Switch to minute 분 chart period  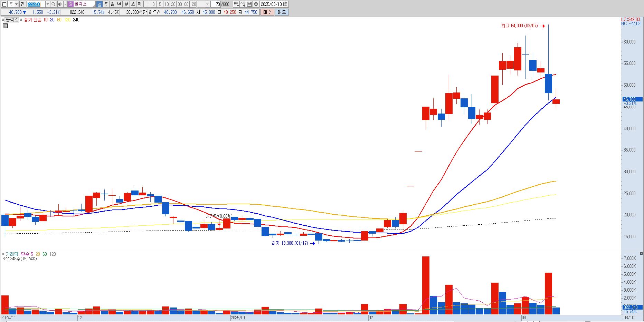pyautogui.click(x=126, y=4)
